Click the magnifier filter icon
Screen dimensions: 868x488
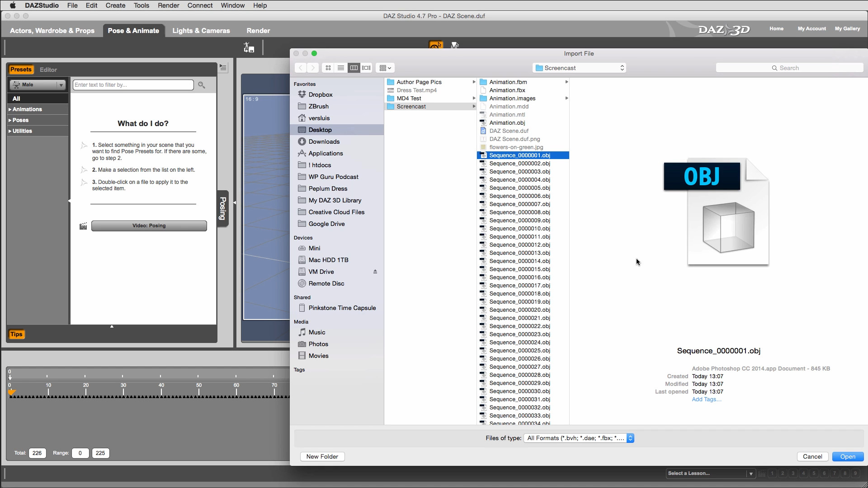point(202,85)
